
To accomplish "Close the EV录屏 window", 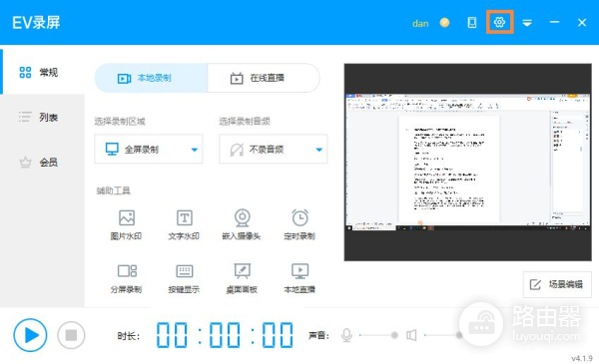I will (582, 23).
